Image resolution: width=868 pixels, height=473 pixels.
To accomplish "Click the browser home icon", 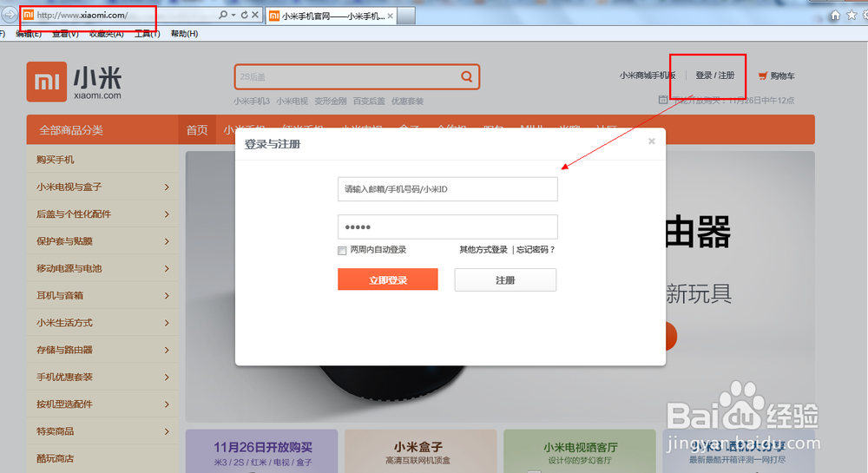I will point(835,16).
